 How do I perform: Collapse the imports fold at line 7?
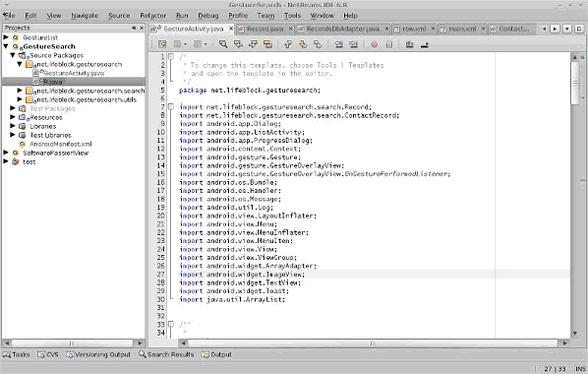pyautogui.click(x=171, y=106)
